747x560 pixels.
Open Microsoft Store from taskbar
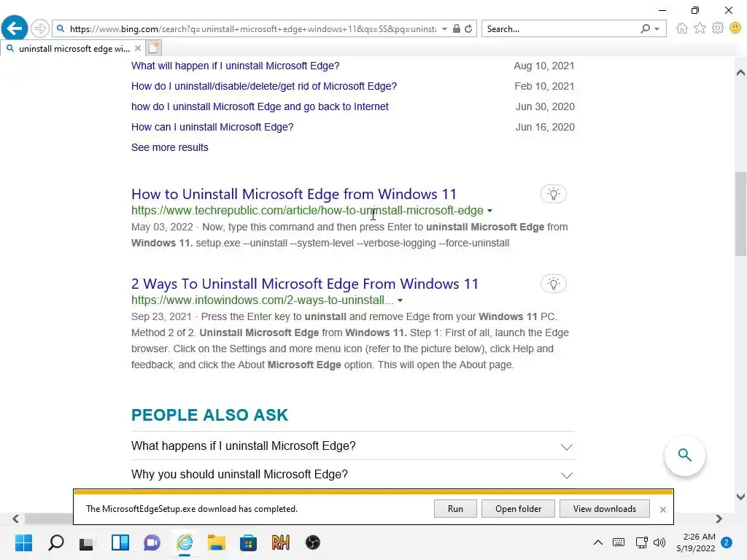tap(248, 542)
